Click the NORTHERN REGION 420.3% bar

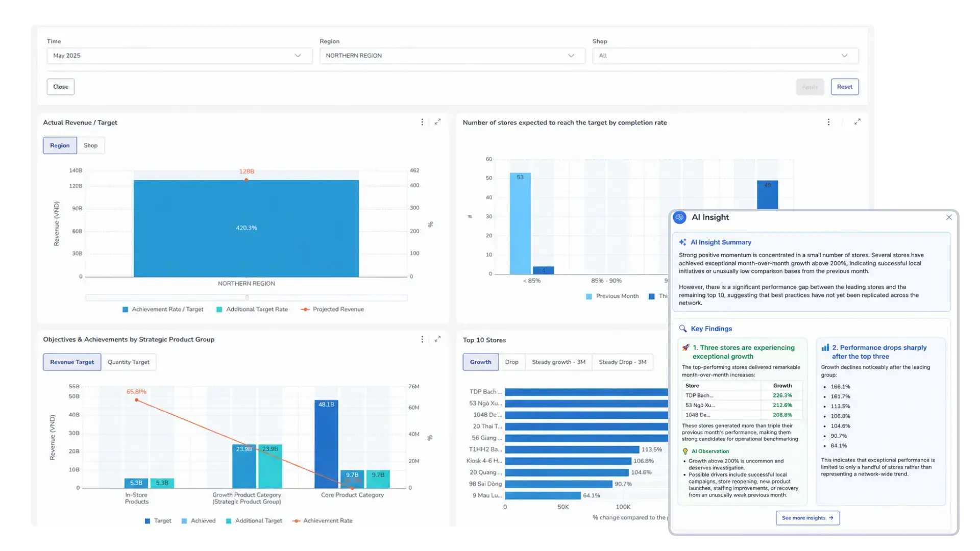246,229
